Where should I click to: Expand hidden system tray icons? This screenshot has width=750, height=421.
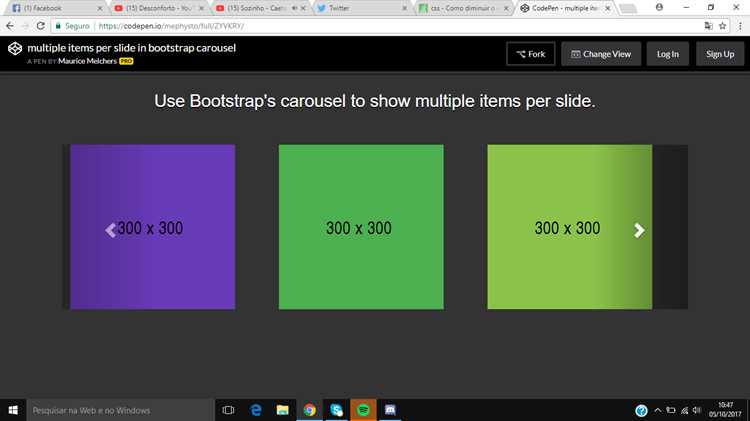(x=658, y=410)
